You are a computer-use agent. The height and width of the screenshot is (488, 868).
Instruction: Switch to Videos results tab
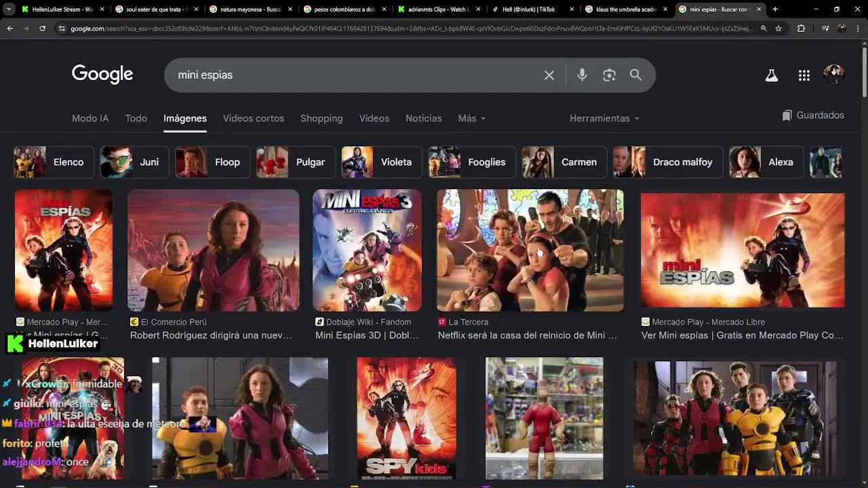point(374,119)
